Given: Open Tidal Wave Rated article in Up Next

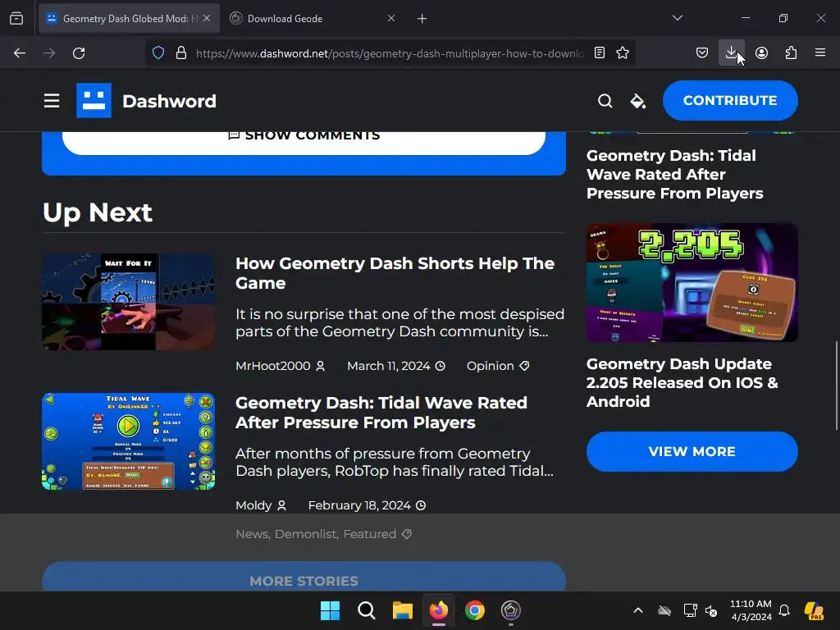Looking at the screenshot, I should click(x=381, y=413).
